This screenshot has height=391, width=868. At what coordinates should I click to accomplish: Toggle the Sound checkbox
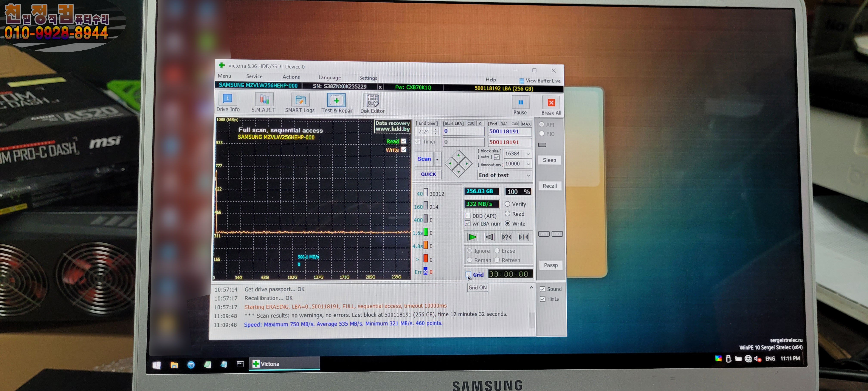[542, 289]
